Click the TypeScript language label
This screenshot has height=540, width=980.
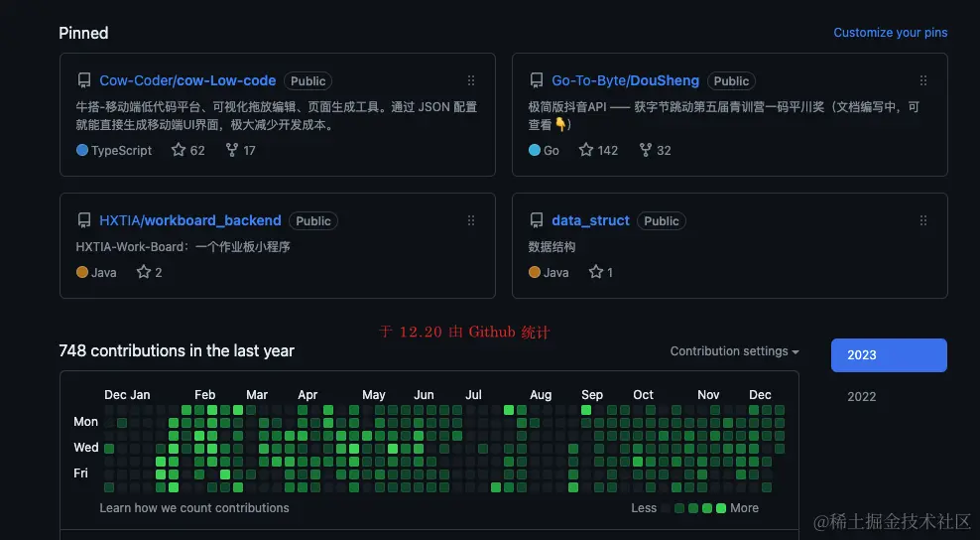point(121,150)
